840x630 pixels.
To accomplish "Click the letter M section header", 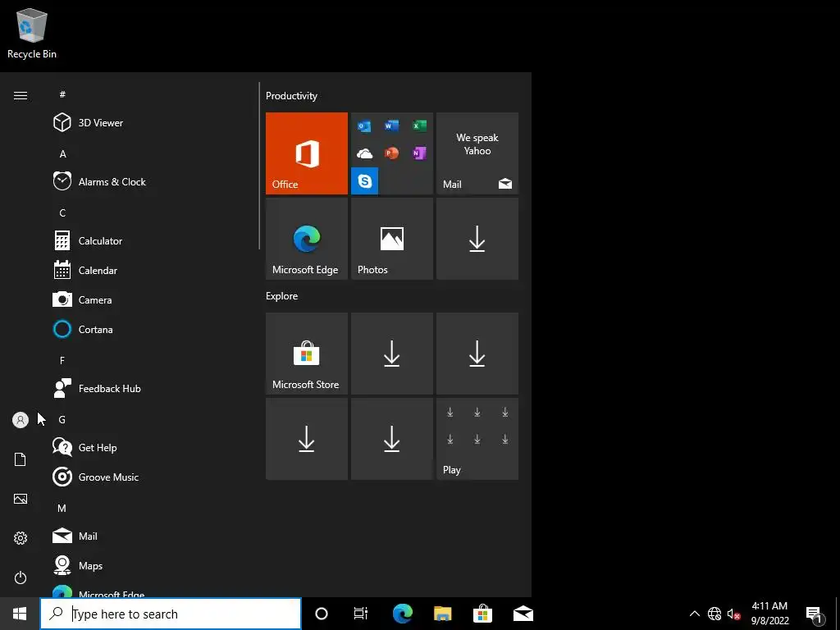I will pos(62,508).
